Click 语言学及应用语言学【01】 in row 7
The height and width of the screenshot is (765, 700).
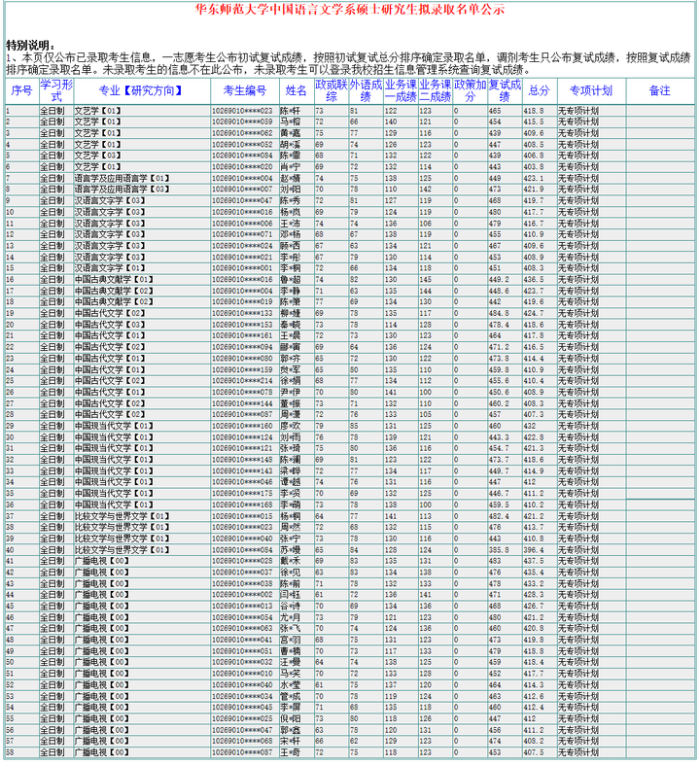122,178
